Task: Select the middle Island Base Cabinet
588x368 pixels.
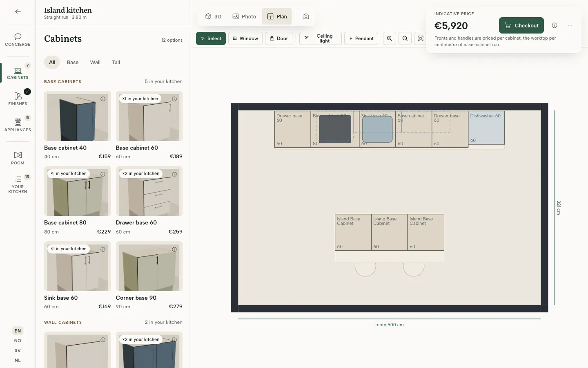Action: coord(390,232)
